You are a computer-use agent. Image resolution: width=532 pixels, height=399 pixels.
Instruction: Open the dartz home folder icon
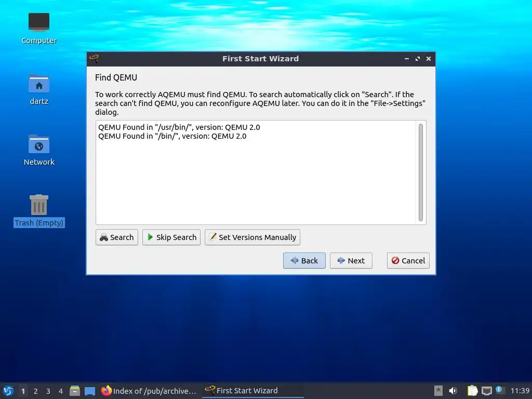(39, 89)
